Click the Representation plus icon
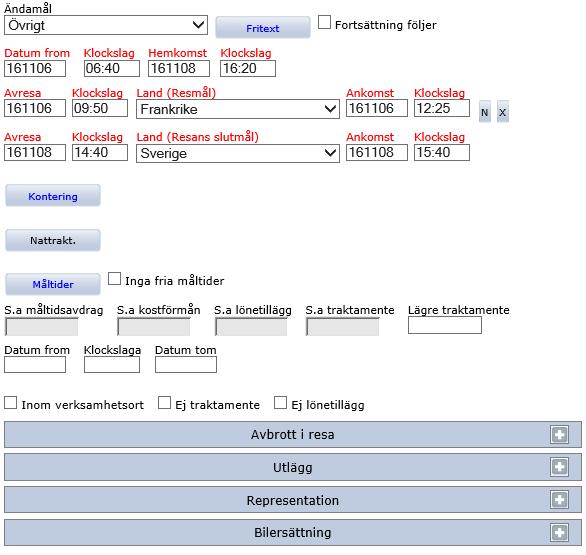The image size is (586, 555). (x=559, y=500)
